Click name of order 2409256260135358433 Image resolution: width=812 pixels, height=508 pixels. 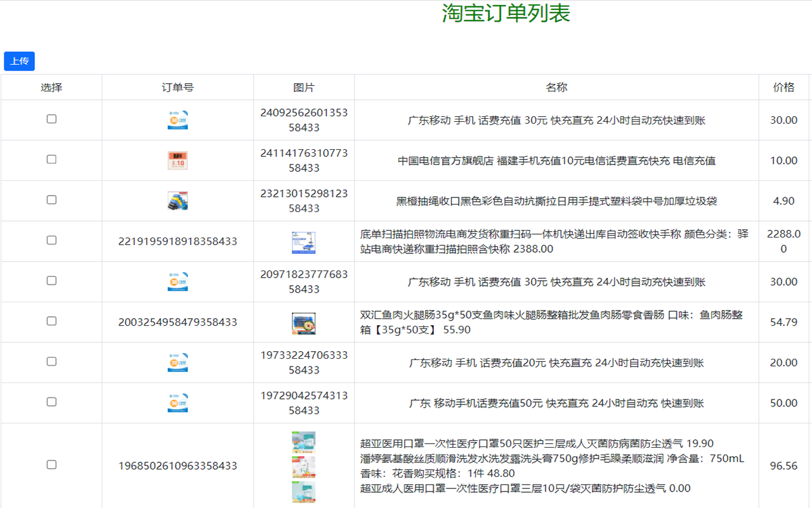[x=556, y=120]
